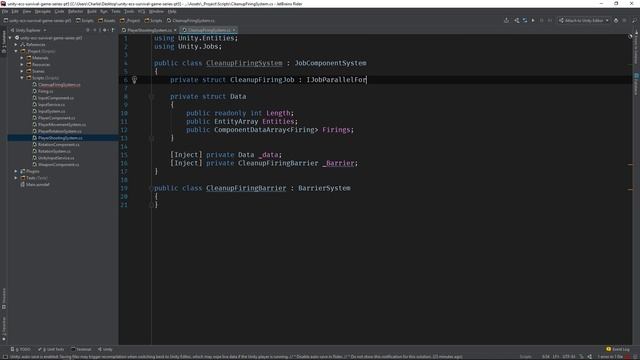This screenshot has width=640, height=360.
Task: Click the Build solution toolbar icon
Action: 506,20
